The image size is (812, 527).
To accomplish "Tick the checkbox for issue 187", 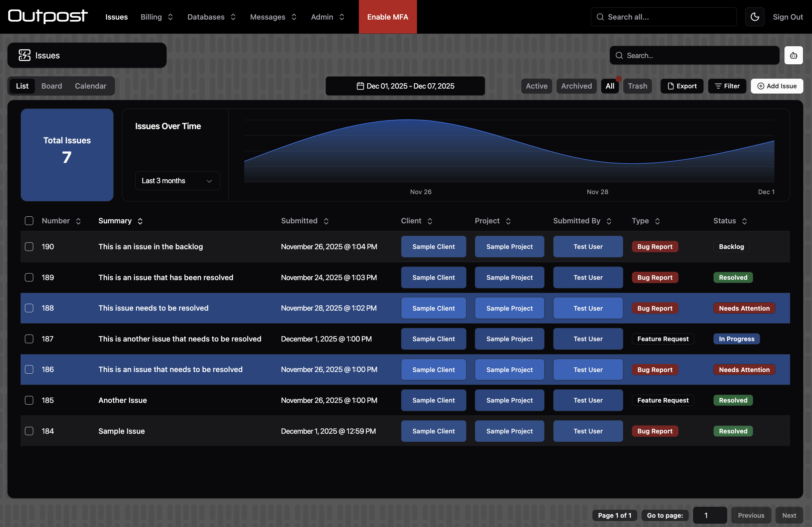I will [x=29, y=339].
